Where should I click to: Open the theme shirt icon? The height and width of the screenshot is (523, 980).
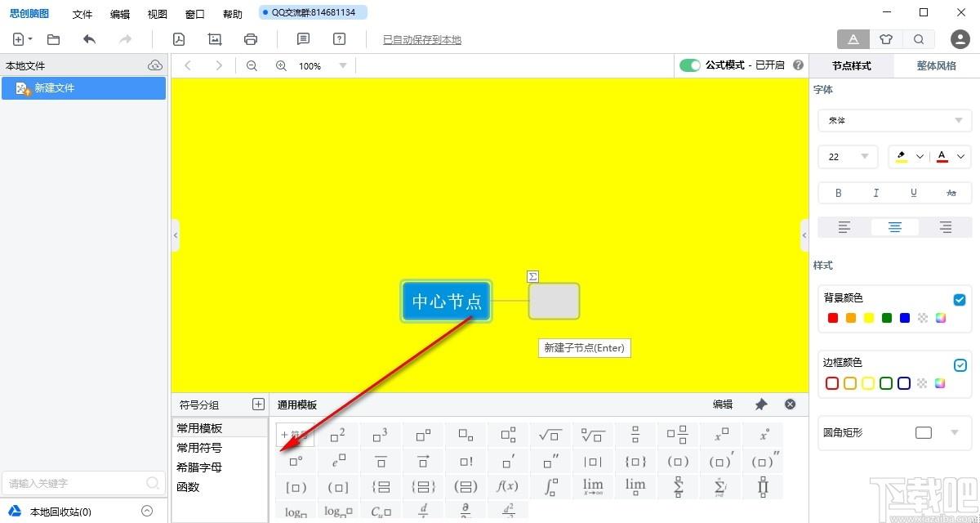(x=886, y=39)
